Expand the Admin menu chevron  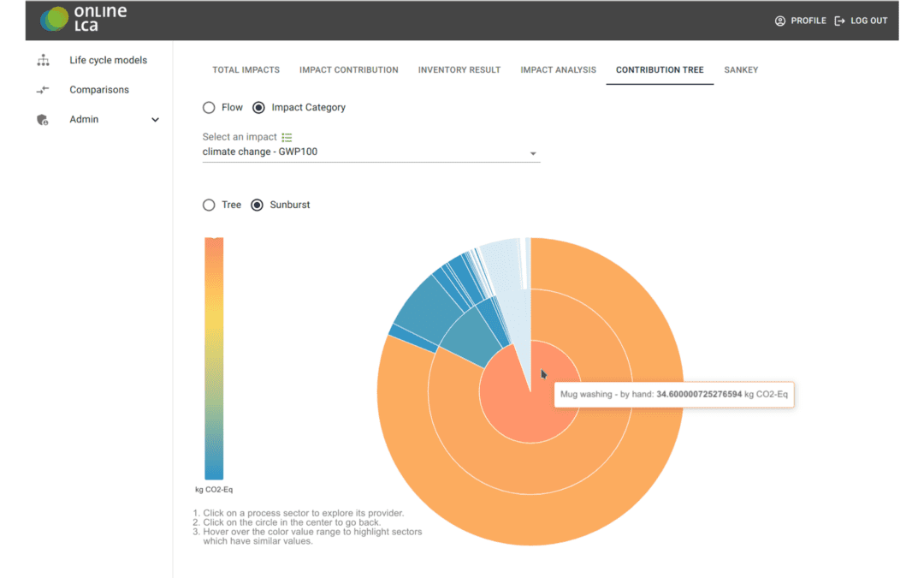point(155,120)
